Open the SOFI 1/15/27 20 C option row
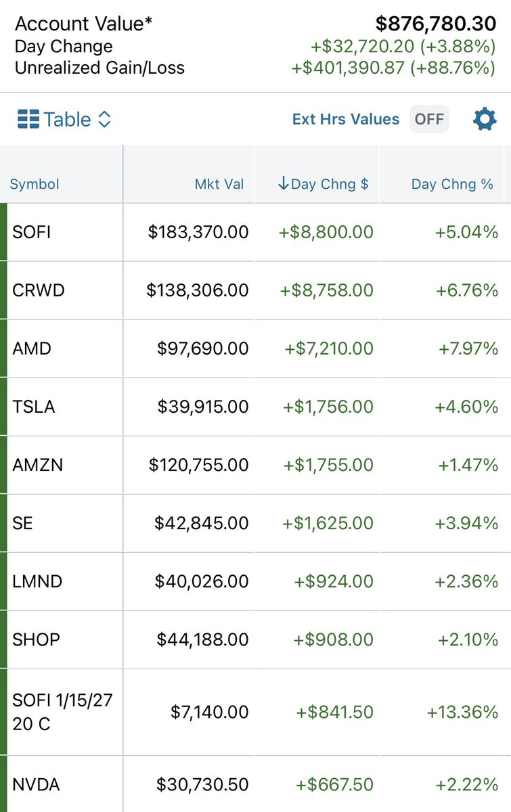The height and width of the screenshot is (812, 511). (255, 712)
